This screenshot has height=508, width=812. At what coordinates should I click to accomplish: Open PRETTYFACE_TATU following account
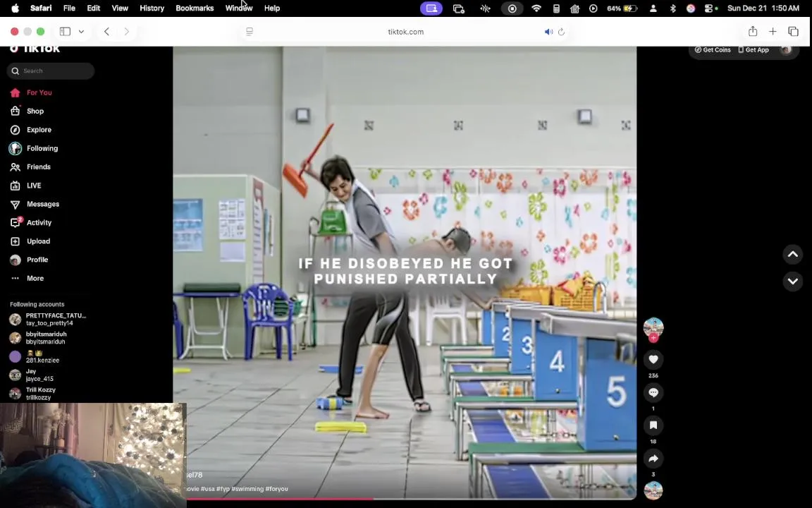click(x=48, y=320)
